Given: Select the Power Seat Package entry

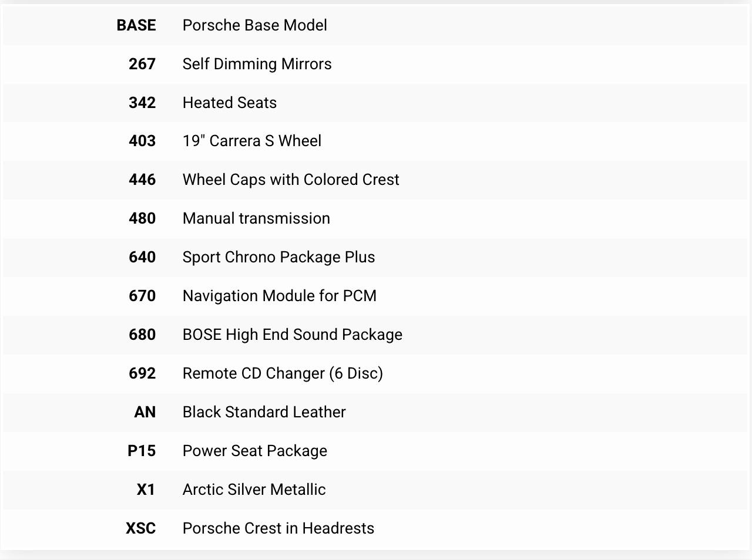Looking at the screenshot, I should 254,451.
